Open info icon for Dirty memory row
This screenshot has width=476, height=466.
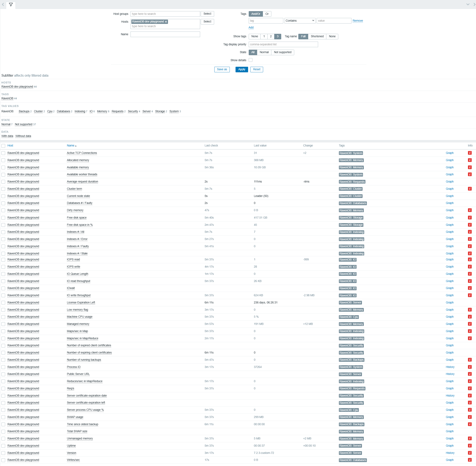tap(470, 210)
